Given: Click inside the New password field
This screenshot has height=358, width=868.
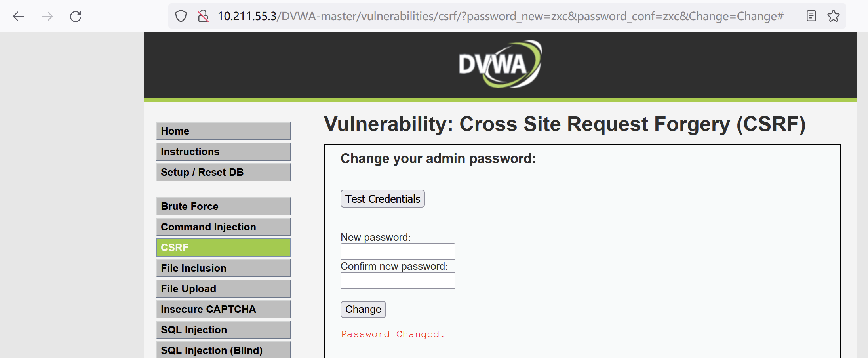Looking at the screenshot, I should click(x=398, y=251).
